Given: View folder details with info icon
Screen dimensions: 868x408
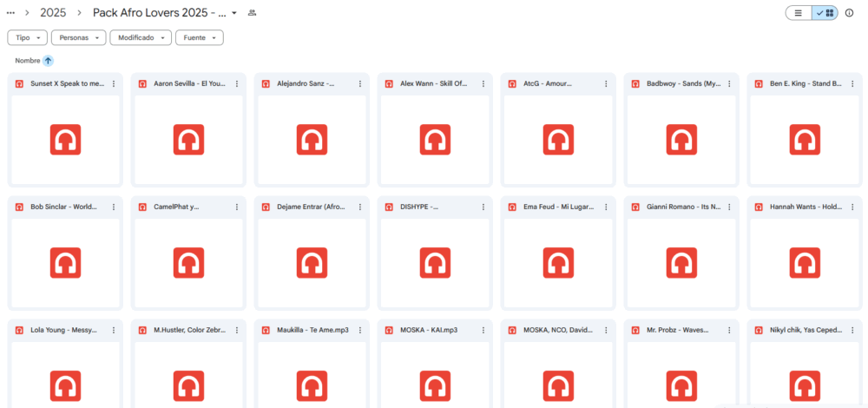Looking at the screenshot, I should [849, 13].
